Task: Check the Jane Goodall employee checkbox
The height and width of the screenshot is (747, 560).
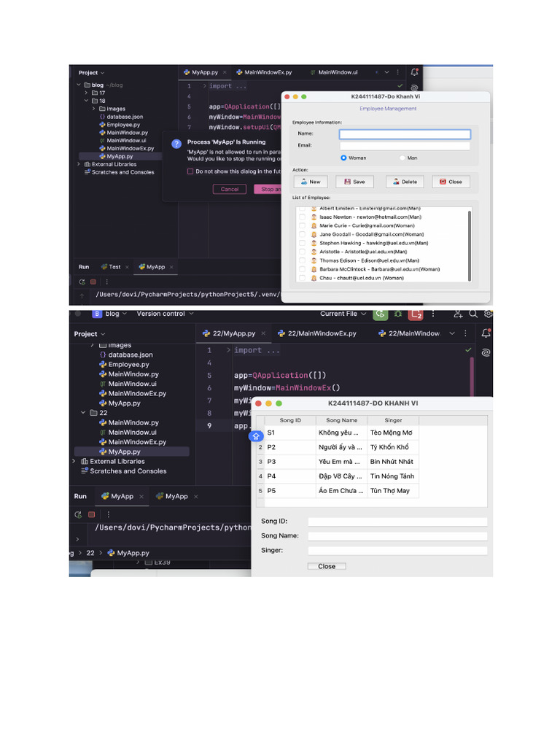Action: click(x=302, y=234)
